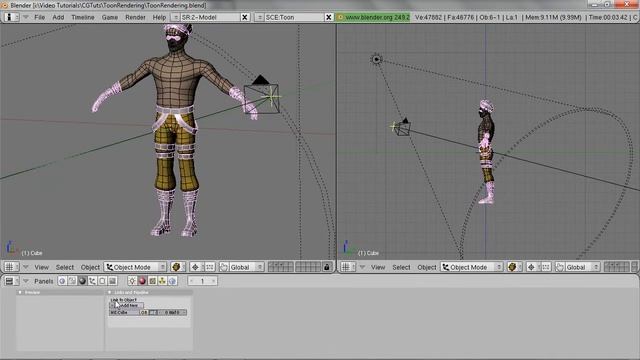Open the SR:2-Model screen layout selector

[x=175, y=17]
